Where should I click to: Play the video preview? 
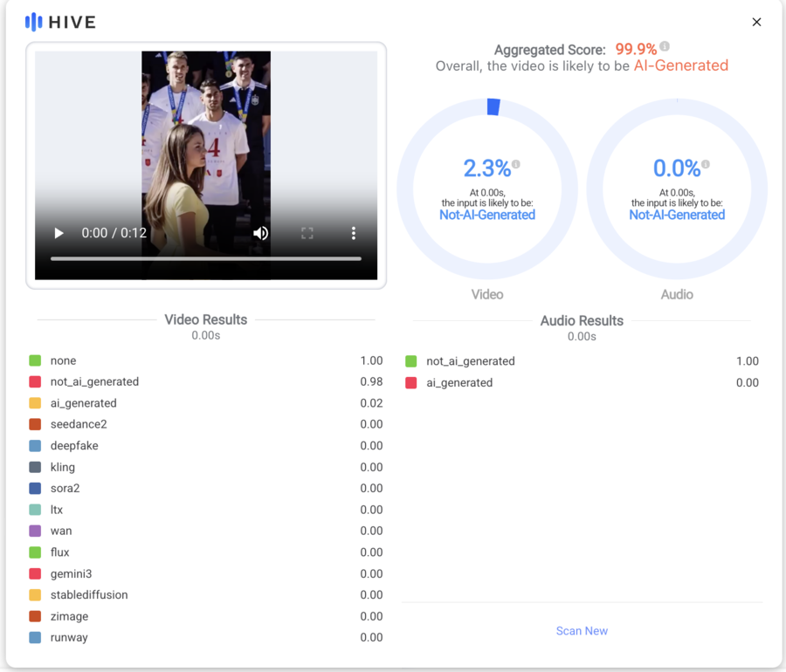tap(59, 233)
